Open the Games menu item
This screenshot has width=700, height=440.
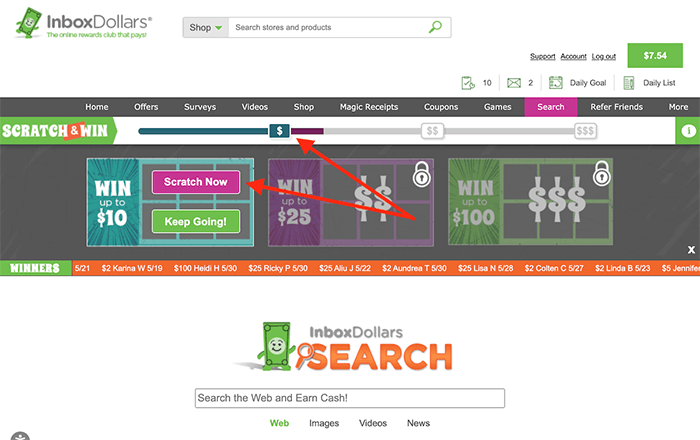pyautogui.click(x=497, y=107)
